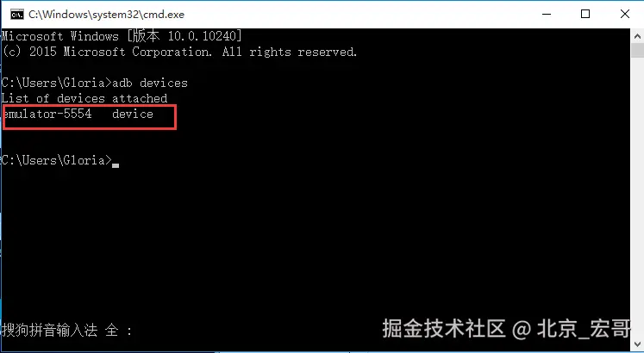644x353 pixels.
Task: Click the typed 'adb devices' command
Action: tap(150, 83)
